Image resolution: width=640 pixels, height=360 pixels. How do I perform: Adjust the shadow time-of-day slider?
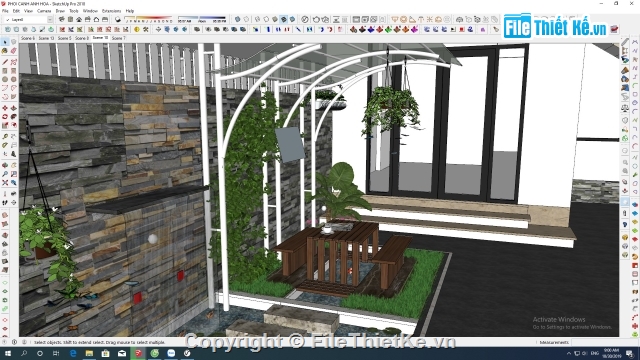202,19
